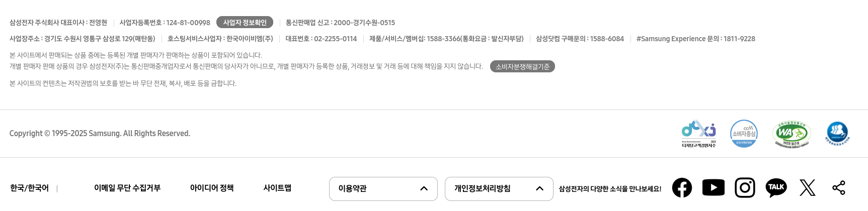The image size is (868, 211).
Task: Select the 한국/한국어 region language link
Action: click(29, 188)
